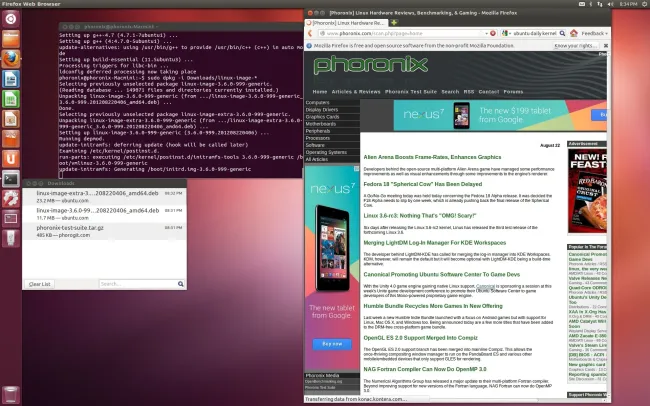The image size is (650, 406).
Task: Click Clear List in the Downloads window
Action: tap(39, 284)
